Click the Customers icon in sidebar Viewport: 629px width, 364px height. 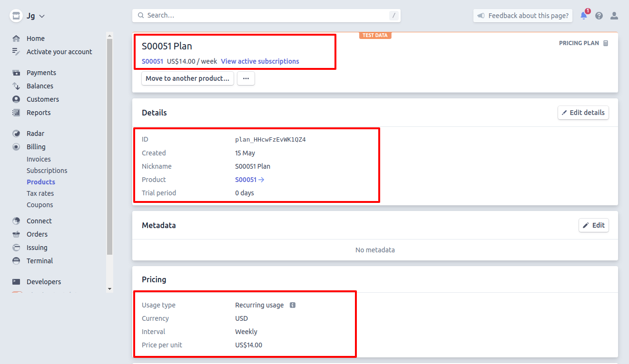pos(17,99)
